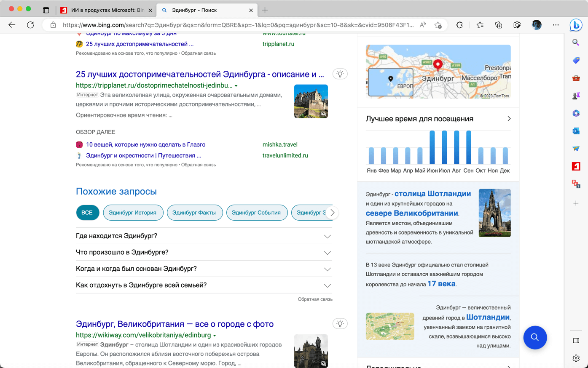588x368 pixels.
Task: Click lightbulb icon beside wikiway result
Action: coord(340,324)
